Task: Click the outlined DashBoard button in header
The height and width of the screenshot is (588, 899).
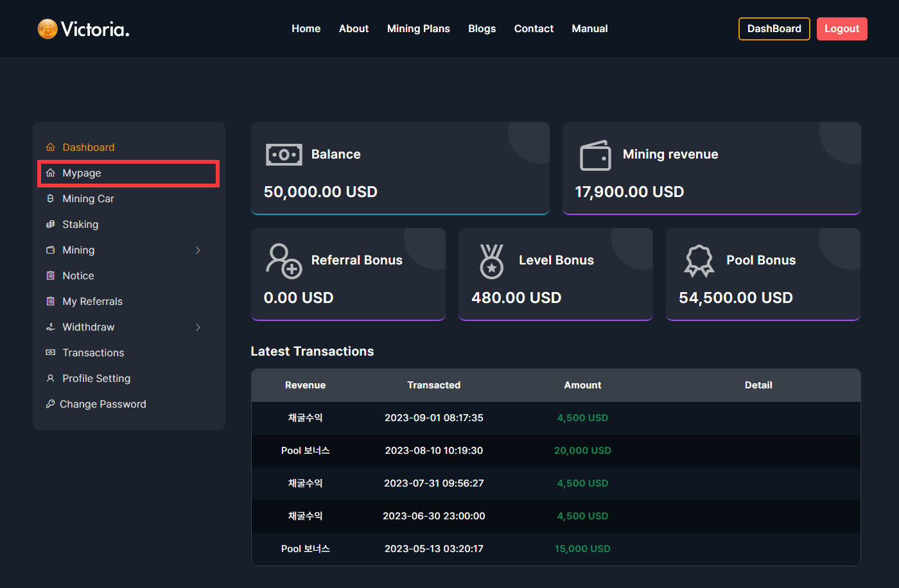Action: pyautogui.click(x=774, y=29)
